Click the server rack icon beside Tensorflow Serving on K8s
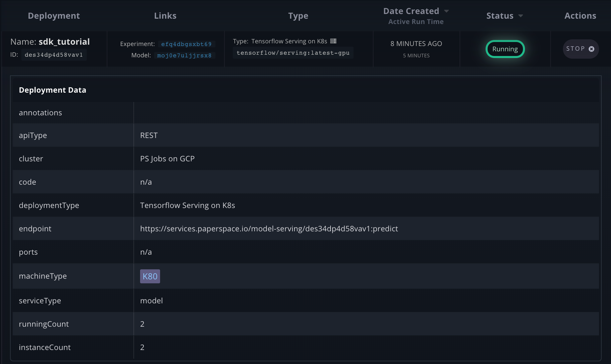 pyautogui.click(x=333, y=41)
